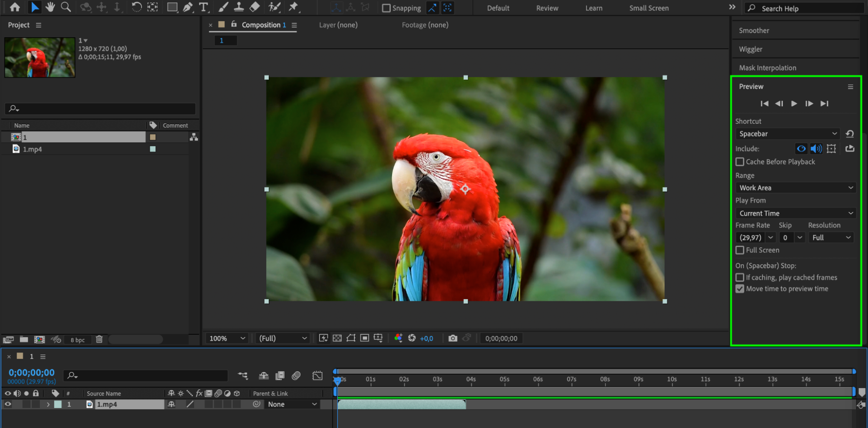Click the 05s mark on timeline ruler
The image size is (868, 428).
(504, 379)
